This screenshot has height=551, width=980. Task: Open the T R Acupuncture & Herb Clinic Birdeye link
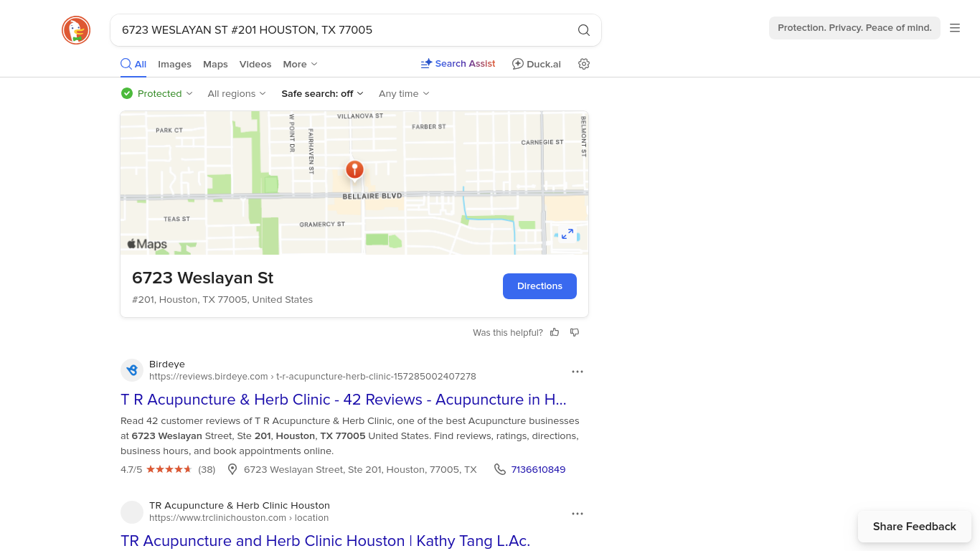pyautogui.click(x=344, y=399)
